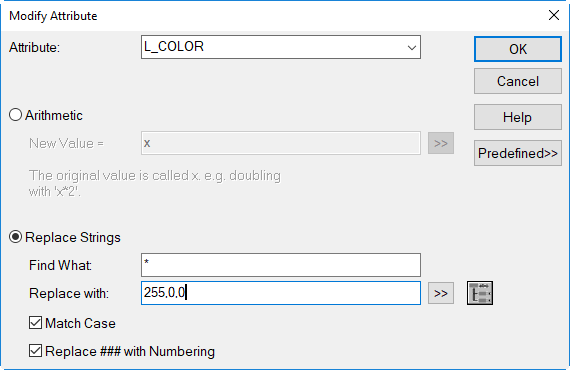Click the original value hint text
Viewport: 570px width, 370px height.
point(155,183)
